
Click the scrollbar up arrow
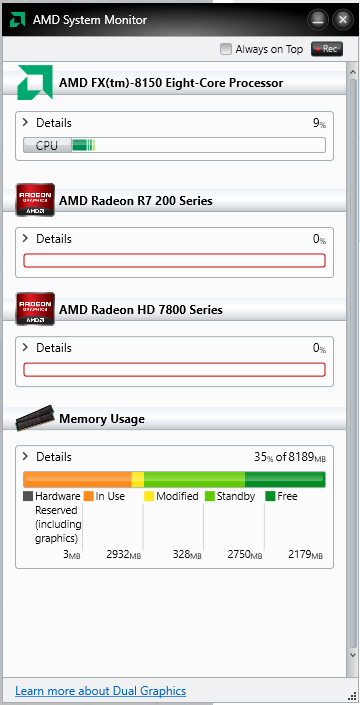[353, 72]
